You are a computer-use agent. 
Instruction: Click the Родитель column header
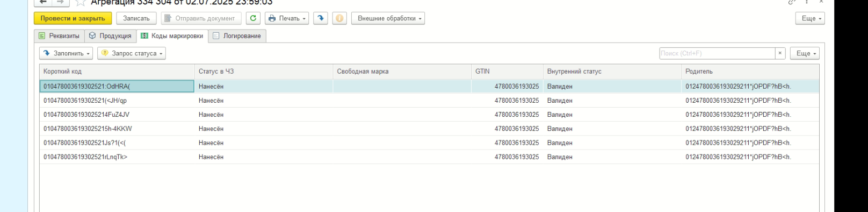(x=750, y=71)
